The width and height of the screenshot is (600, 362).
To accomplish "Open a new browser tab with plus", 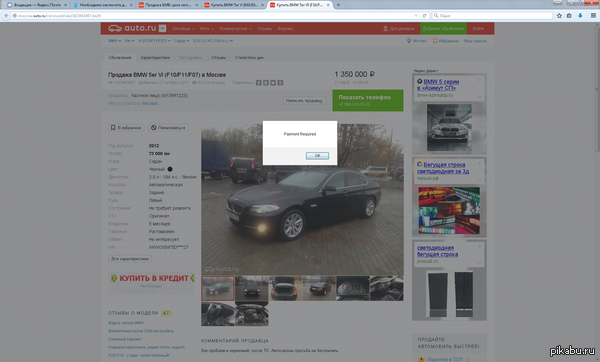I will (x=338, y=5).
